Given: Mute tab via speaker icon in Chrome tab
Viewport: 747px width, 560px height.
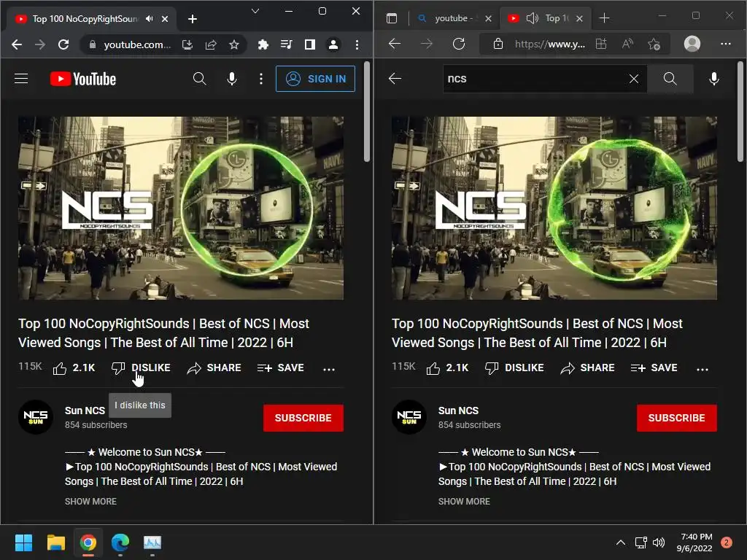Looking at the screenshot, I should [150, 18].
